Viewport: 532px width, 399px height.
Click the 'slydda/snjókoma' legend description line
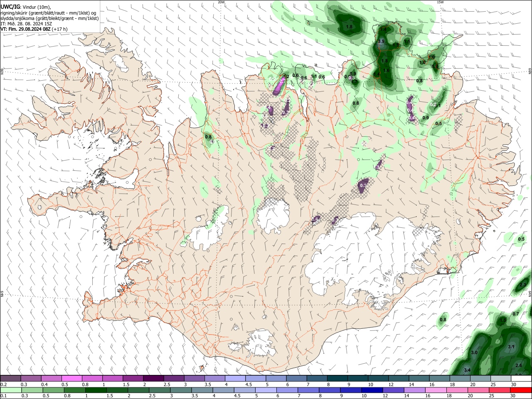coord(49,18)
